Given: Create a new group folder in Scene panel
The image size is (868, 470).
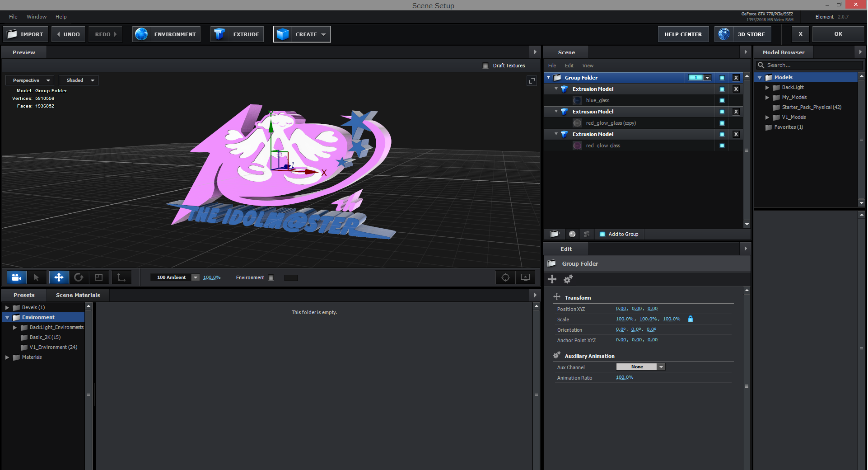Looking at the screenshot, I should pyautogui.click(x=555, y=234).
